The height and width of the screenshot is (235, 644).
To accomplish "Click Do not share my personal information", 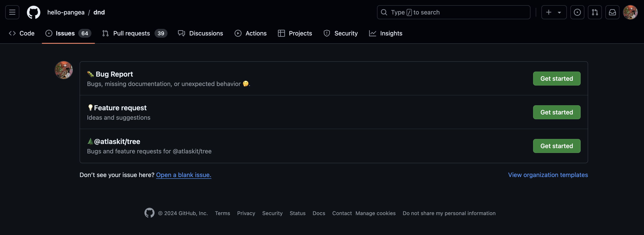I will (x=449, y=213).
